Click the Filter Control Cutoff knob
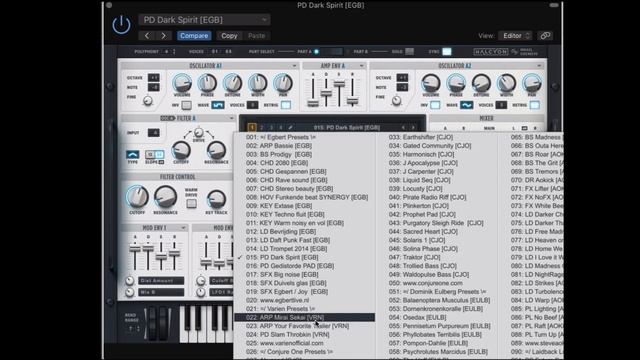Image resolution: width=640 pixels, height=360 pixels. tap(137, 197)
